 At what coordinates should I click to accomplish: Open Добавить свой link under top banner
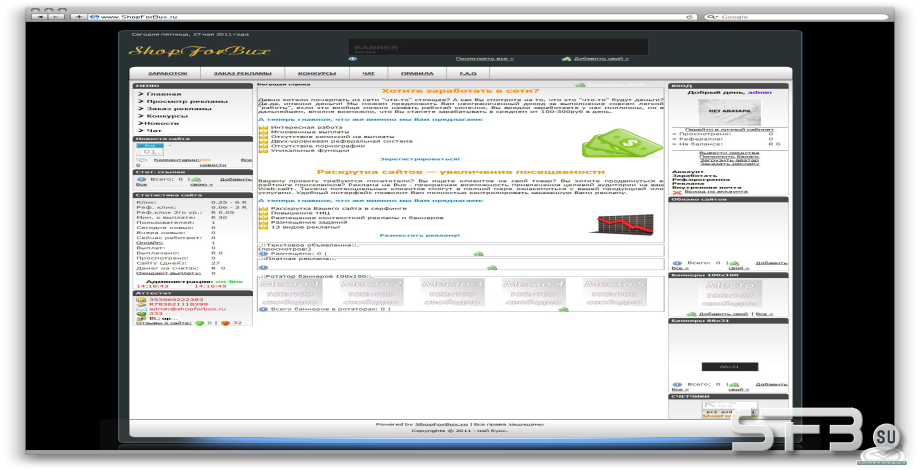pyautogui.click(x=601, y=59)
